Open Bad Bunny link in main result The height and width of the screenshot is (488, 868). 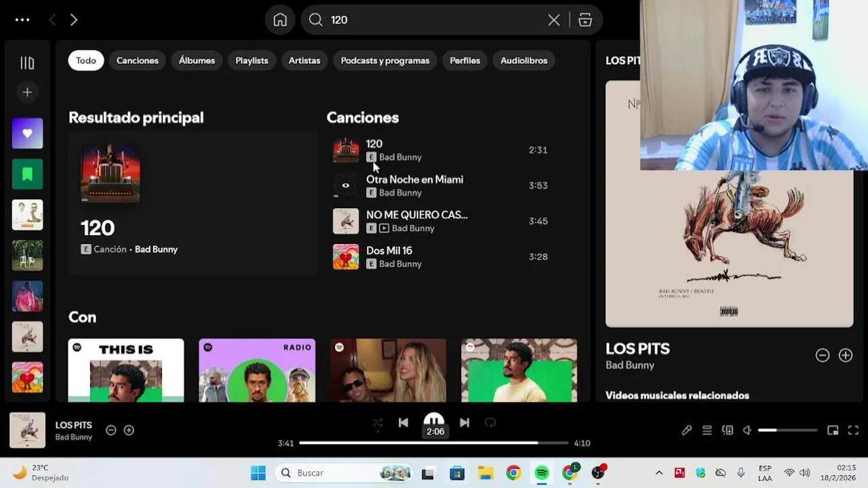point(156,249)
